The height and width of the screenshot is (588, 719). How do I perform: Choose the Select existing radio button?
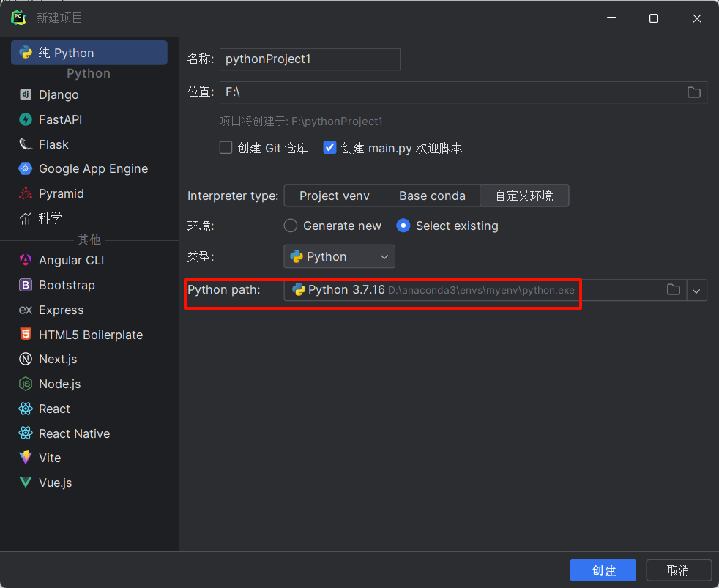pos(403,226)
